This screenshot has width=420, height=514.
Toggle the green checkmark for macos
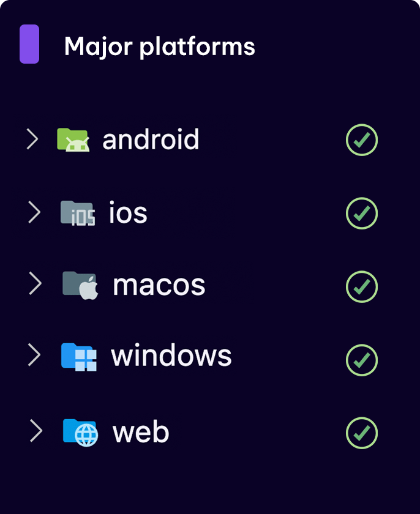[362, 287]
